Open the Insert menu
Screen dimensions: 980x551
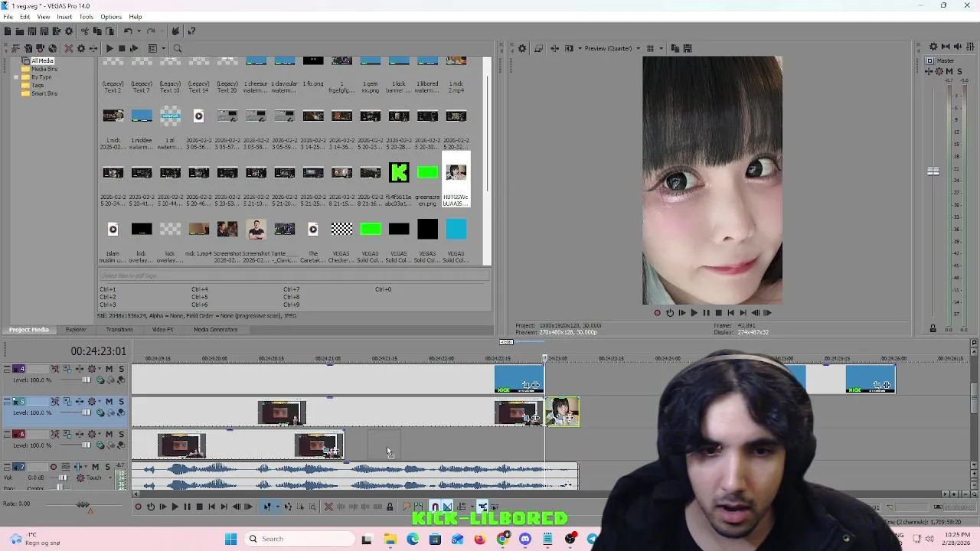[x=64, y=17]
